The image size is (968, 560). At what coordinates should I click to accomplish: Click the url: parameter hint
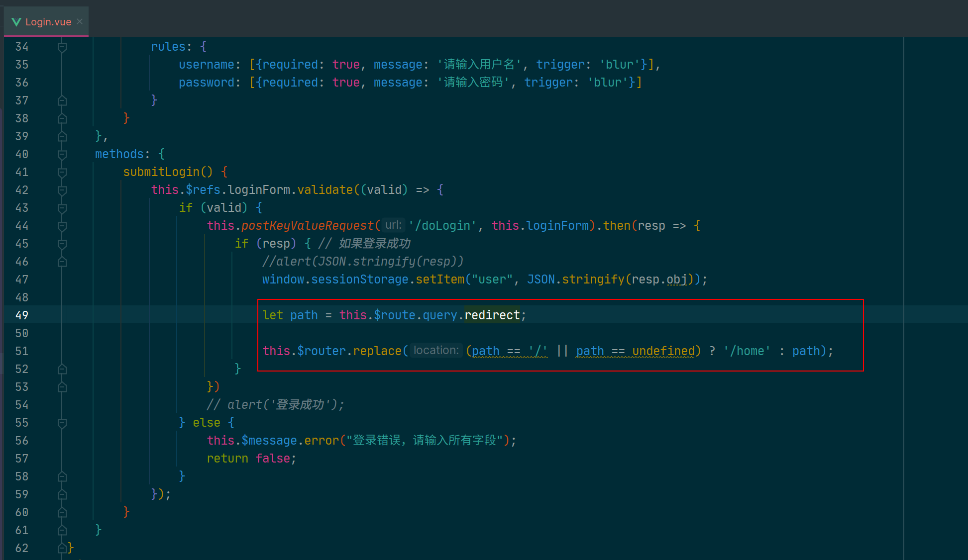click(x=393, y=225)
